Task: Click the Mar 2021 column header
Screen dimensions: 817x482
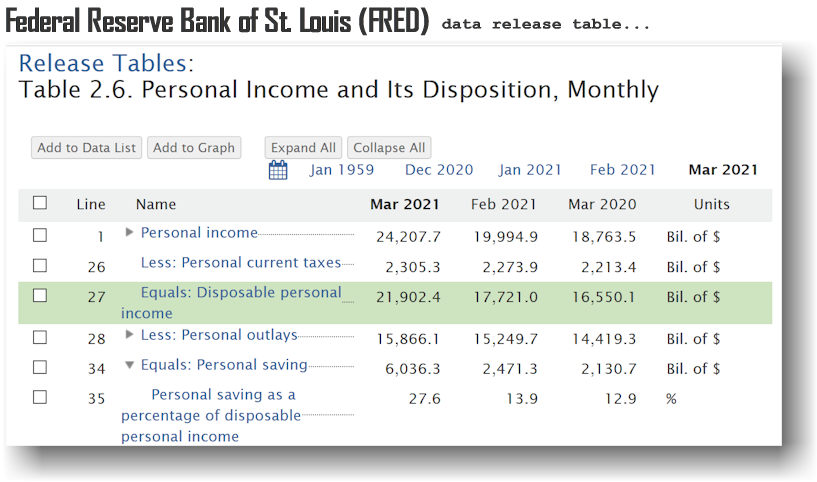Action: 405,204
